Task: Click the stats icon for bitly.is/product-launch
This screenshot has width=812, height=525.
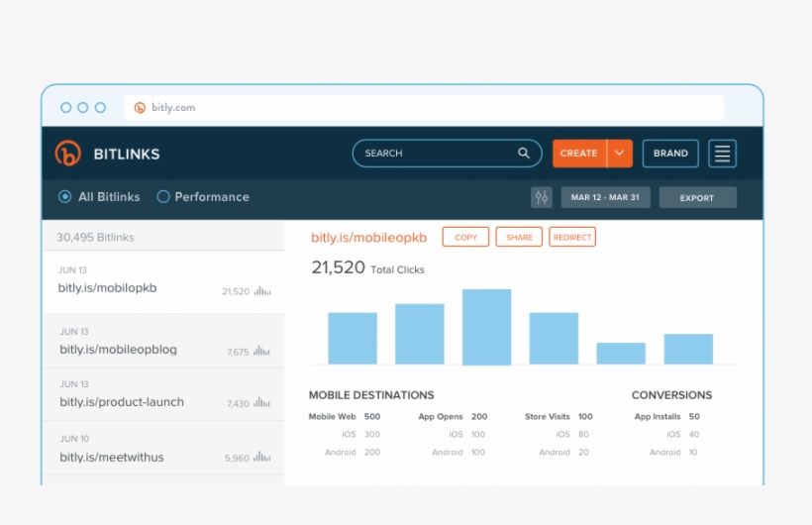Action: click(x=261, y=402)
